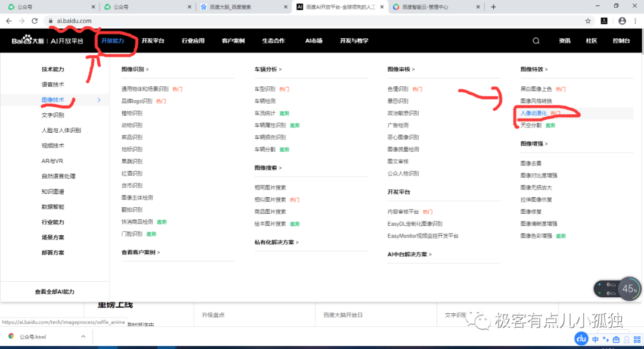
Task: Click the blue du input method logo
Action: 581,338
